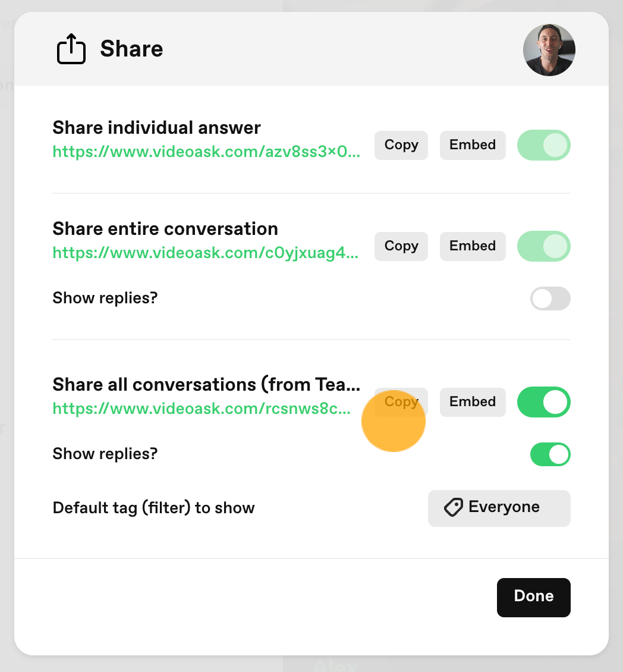Screen dimensions: 623x672
Task: Open the Everyone default tag dropdown
Action: (499, 508)
